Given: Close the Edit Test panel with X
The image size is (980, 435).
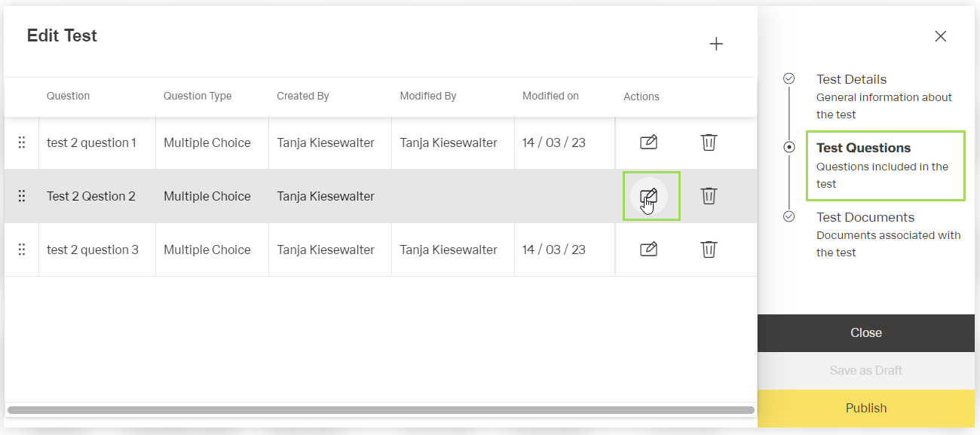Looking at the screenshot, I should coord(940,36).
